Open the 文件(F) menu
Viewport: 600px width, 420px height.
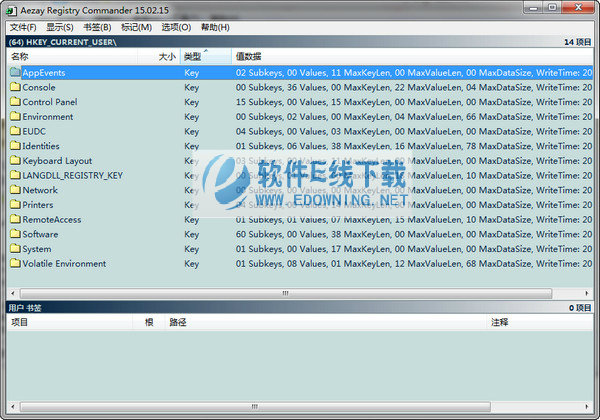20,27
